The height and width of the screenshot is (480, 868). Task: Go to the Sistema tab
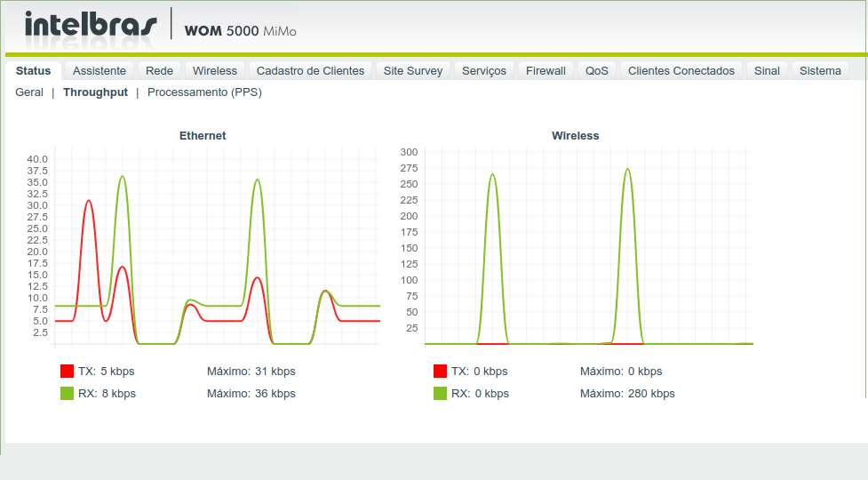820,71
